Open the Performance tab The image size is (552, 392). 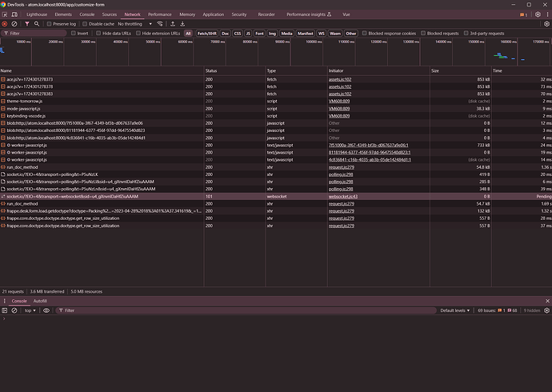pos(160,14)
